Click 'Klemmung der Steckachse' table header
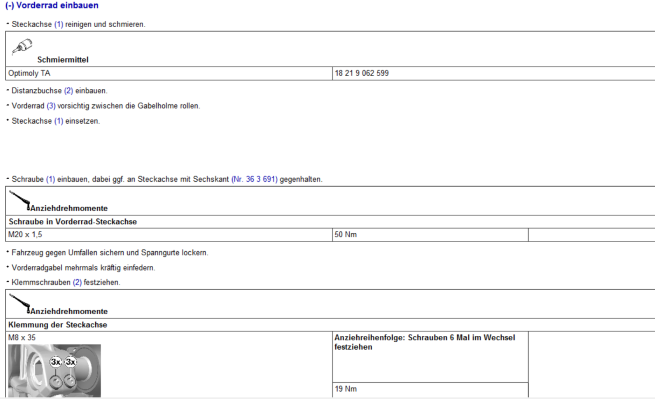 58,325
